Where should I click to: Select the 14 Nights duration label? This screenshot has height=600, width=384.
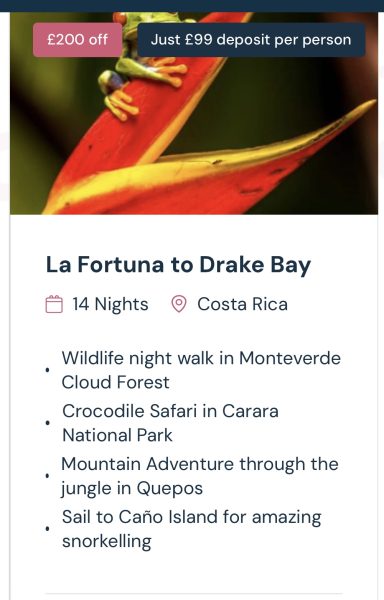pyautogui.click(x=110, y=304)
